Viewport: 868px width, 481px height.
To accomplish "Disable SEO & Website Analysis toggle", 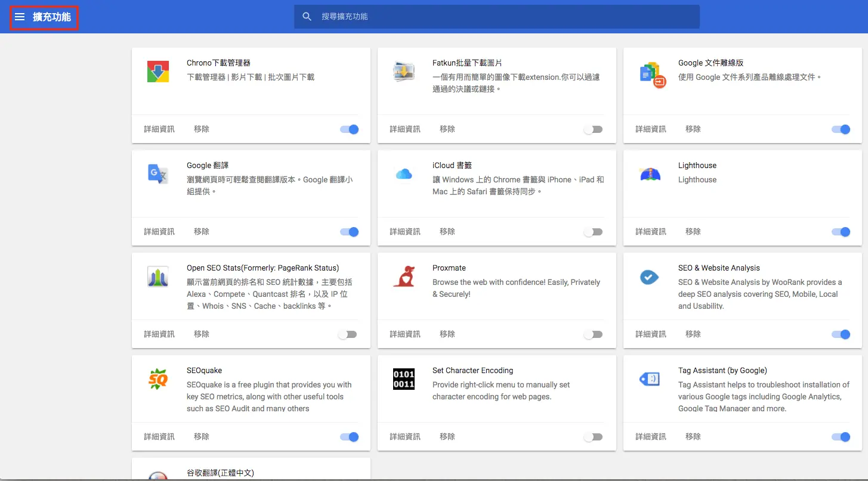I will point(841,334).
